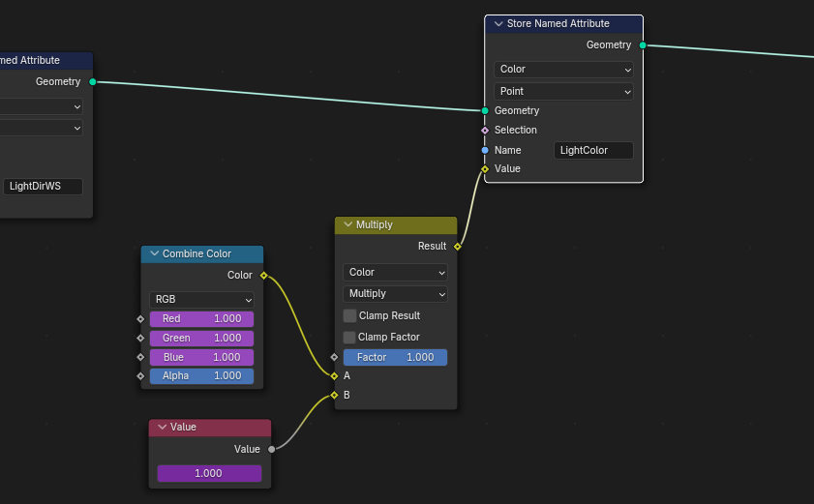Collapse the Combine Color node
This screenshot has height=504, width=814.
click(154, 254)
